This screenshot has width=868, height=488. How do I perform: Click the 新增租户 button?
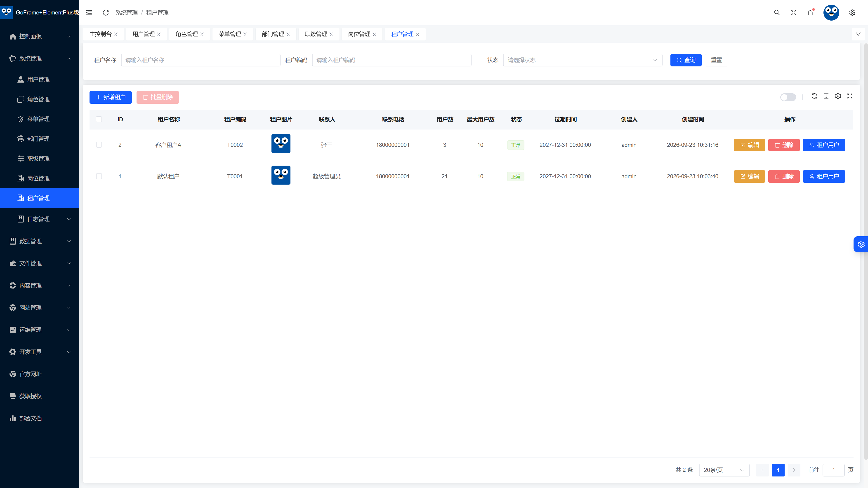click(111, 97)
